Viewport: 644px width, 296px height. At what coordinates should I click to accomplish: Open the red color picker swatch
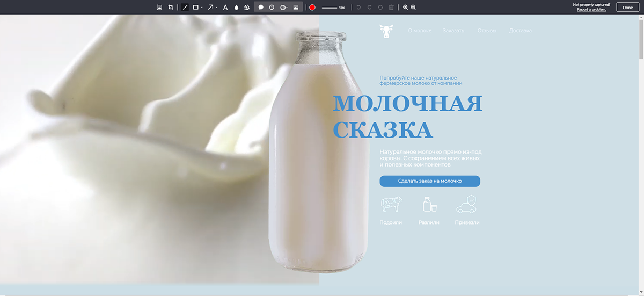click(312, 8)
